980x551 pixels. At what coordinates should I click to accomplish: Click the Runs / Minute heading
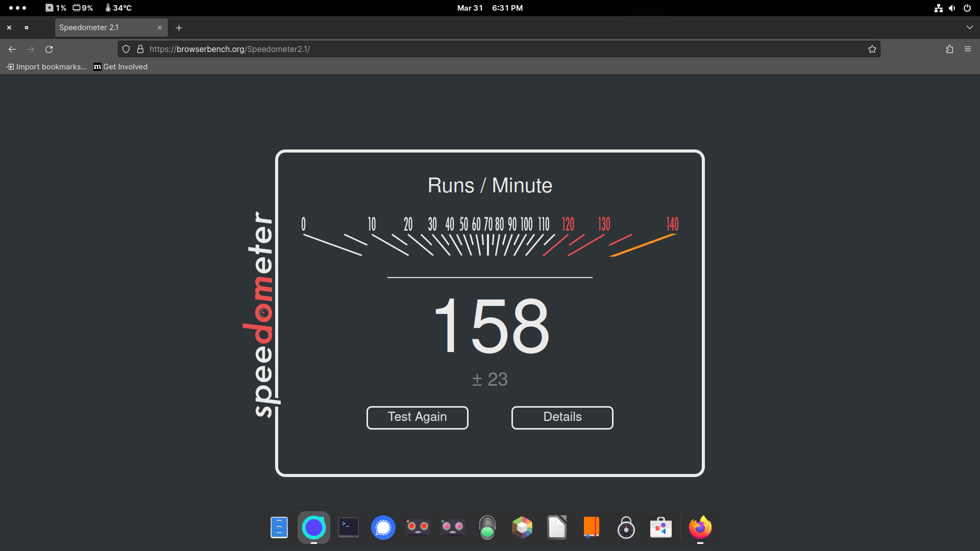coord(490,185)
